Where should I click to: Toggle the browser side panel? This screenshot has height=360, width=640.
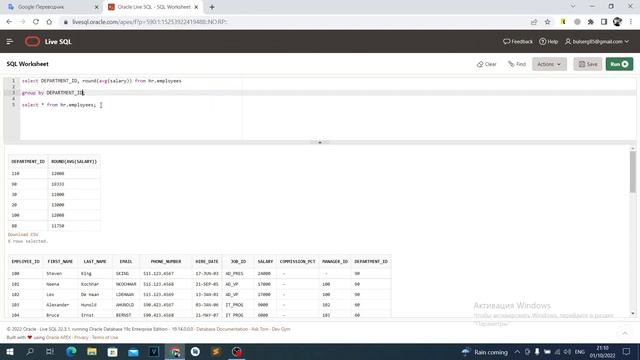604,22
